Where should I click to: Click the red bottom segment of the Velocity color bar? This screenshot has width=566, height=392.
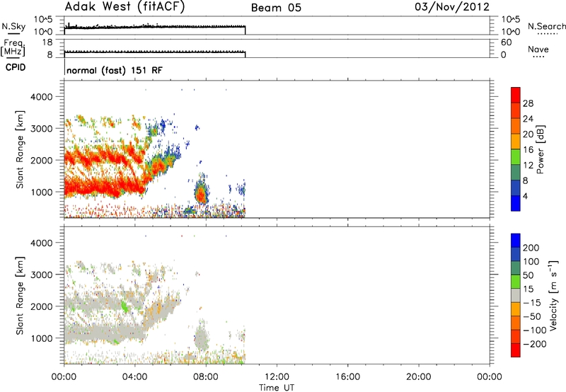(516, 350)
